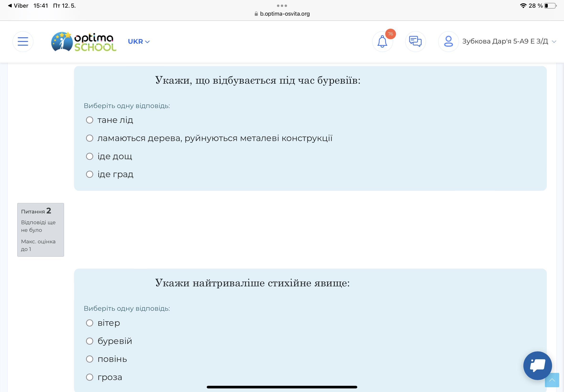The image size is (564, 392).
Task: Select the 'іде град' option
Action: [90, 174]
